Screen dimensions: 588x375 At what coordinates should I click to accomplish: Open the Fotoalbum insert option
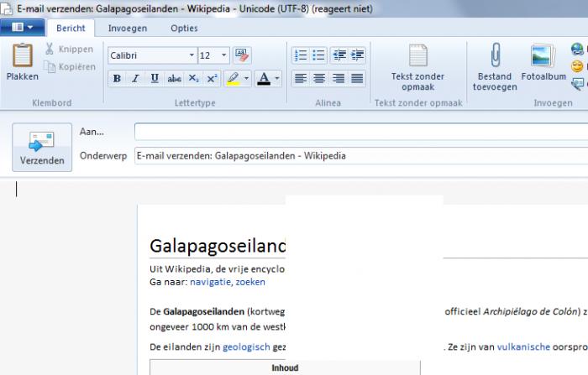(x=543, y=64)
